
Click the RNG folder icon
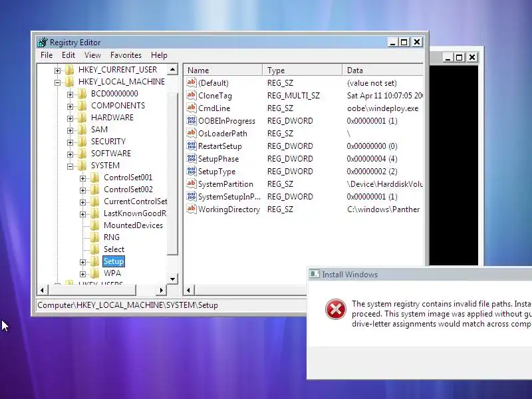point(95,237)
